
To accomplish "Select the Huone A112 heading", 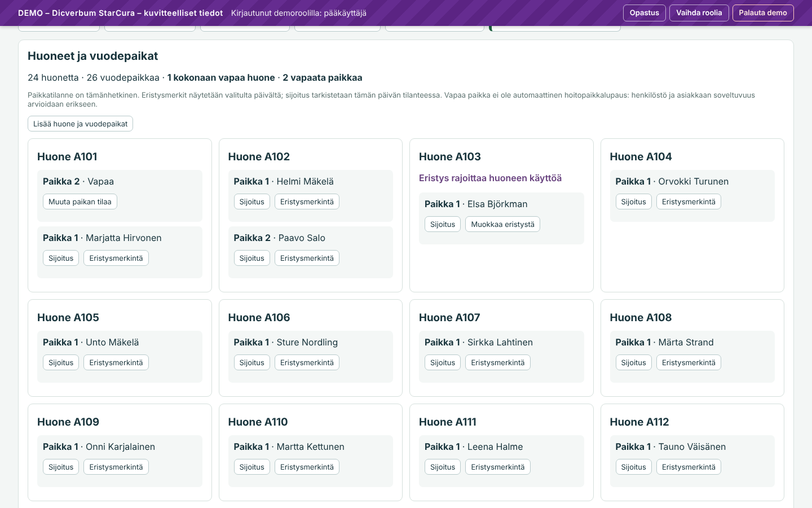I will [x=639, y=422].
